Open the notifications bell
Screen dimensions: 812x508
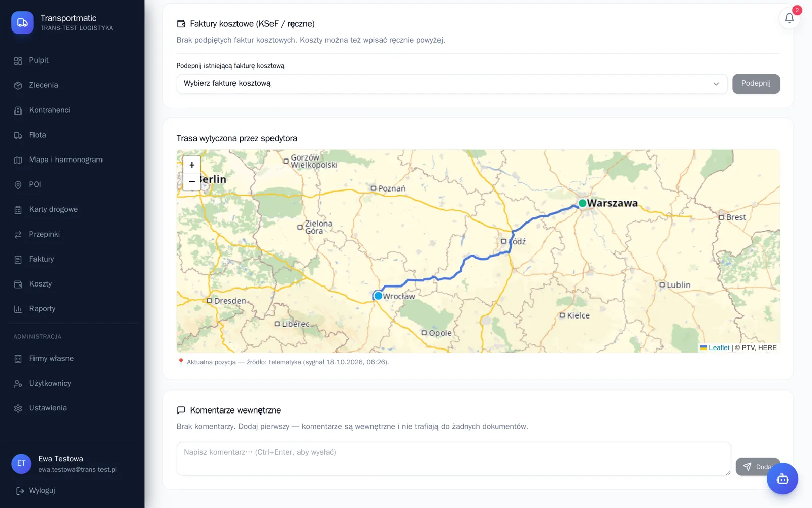pyautogui.click(x=789, y=18)
